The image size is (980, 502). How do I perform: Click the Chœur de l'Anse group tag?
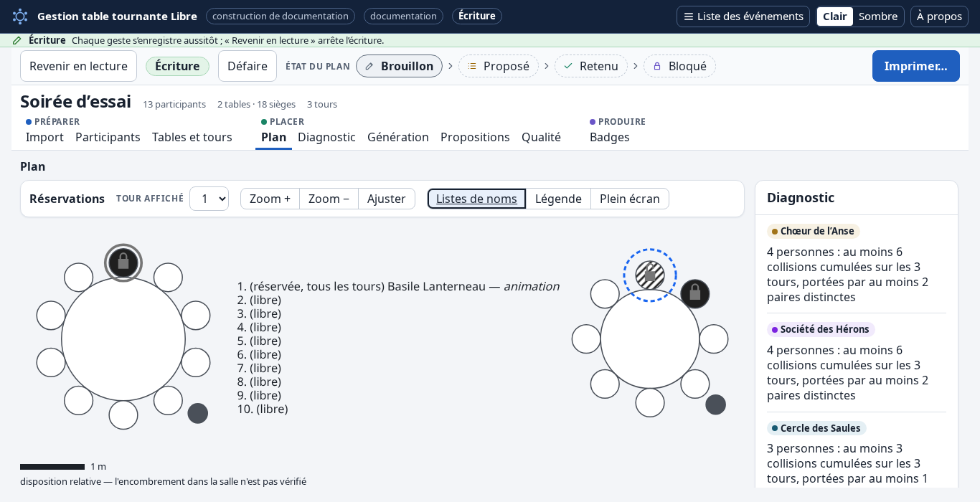point(814,231)
